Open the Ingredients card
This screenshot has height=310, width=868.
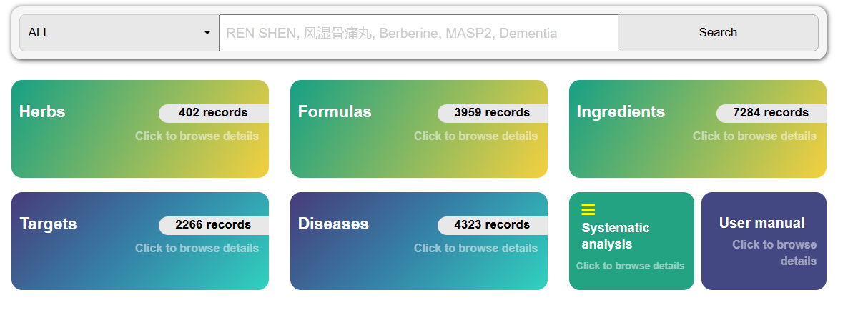621,111
